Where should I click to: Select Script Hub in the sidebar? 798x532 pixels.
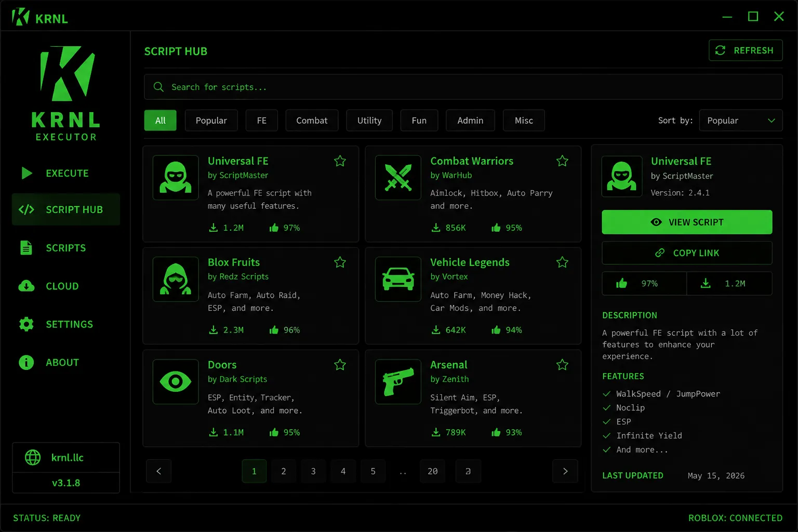[x=66, y=209]
